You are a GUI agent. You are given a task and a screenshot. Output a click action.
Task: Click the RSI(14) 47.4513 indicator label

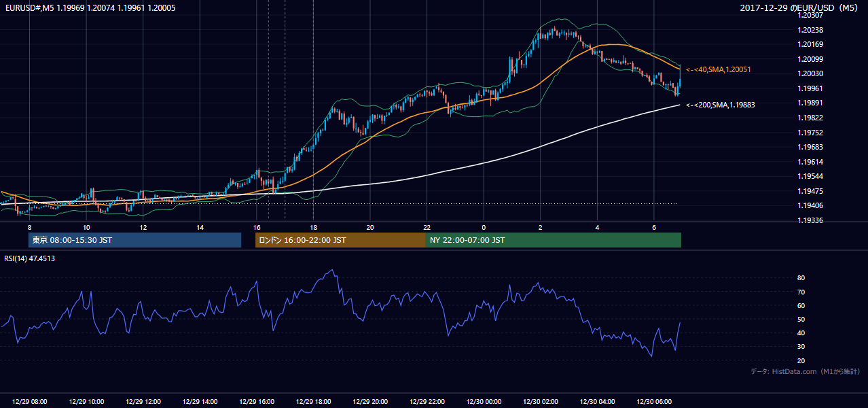coord(30,258)
